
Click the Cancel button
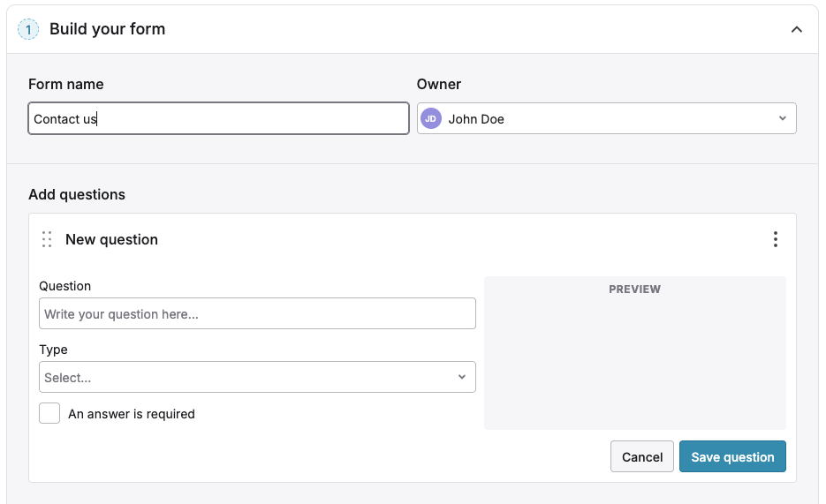tap(641, 456)
